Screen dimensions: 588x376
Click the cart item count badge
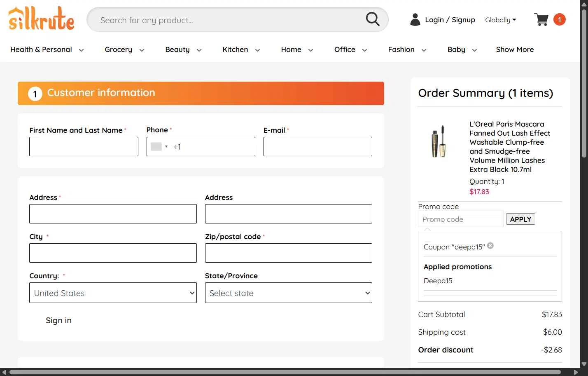click(559, 19)
